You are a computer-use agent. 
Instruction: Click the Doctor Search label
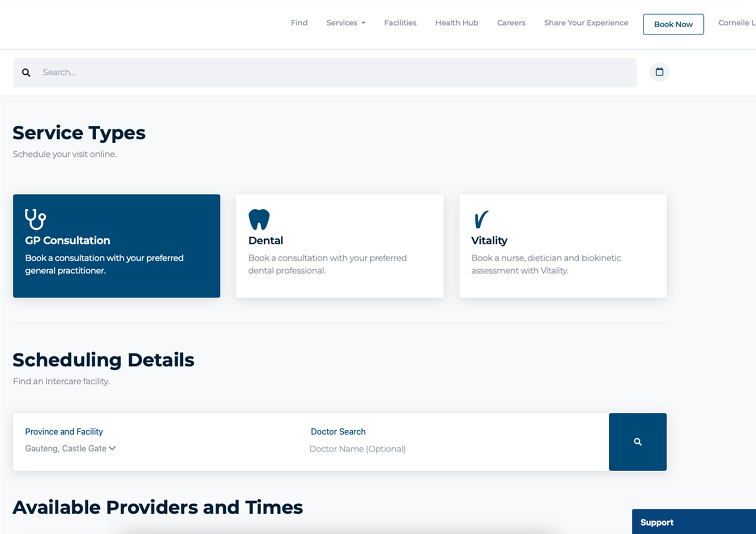(x=338, y=432)
